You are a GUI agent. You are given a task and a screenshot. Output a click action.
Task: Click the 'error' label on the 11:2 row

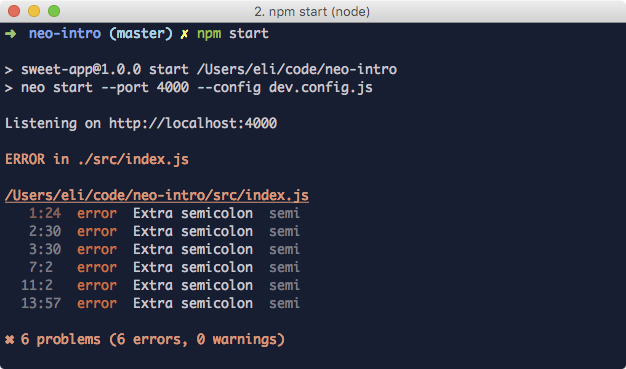pos(97,286)
